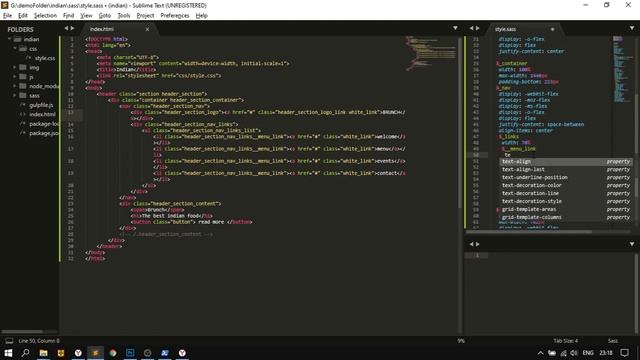Image resolution: width=640 pixels, height=360 pixels.
Task: Open gulpfile.js in the sidebar
Action: pyautogui.click(x=41, y=105)
